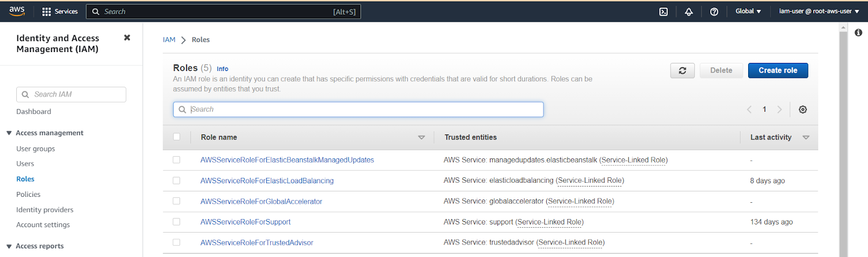Focus the top AWS search bar
The width and height of the screenshot is (868, 257).
(x=224, y=11)
